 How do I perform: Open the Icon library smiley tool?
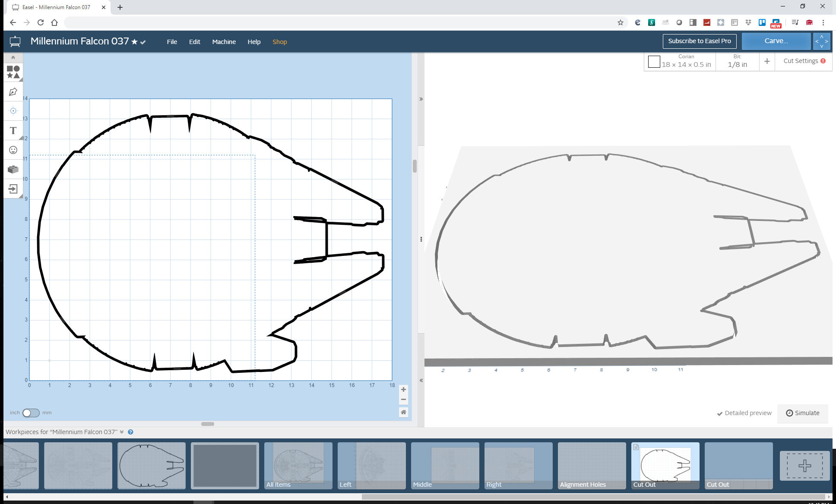tap(13, 150)
